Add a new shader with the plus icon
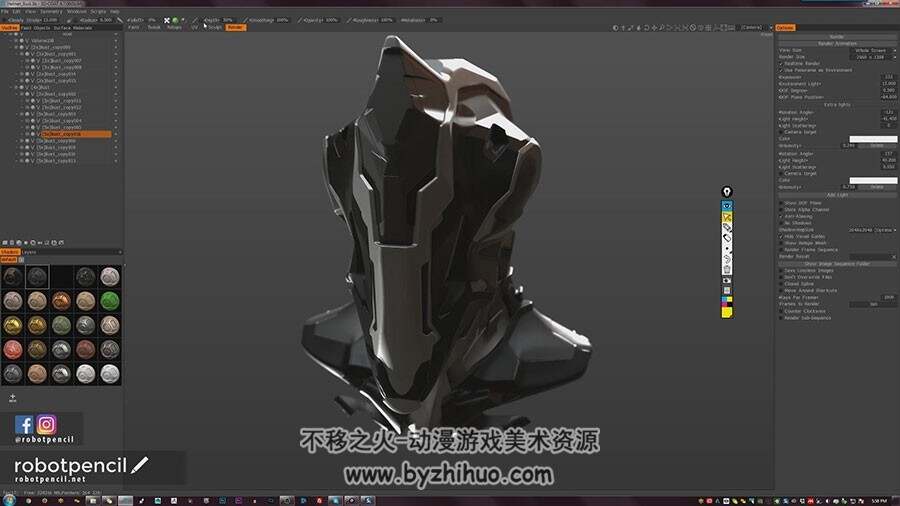This screenshot has width=900, height=506. click(x=13, y=397)
